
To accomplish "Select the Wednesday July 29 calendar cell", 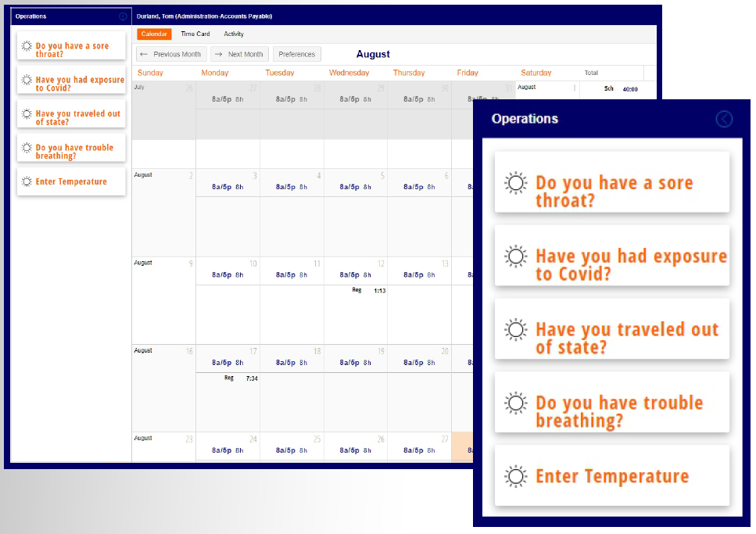I will pyautogui.click(x=356, y=110).
